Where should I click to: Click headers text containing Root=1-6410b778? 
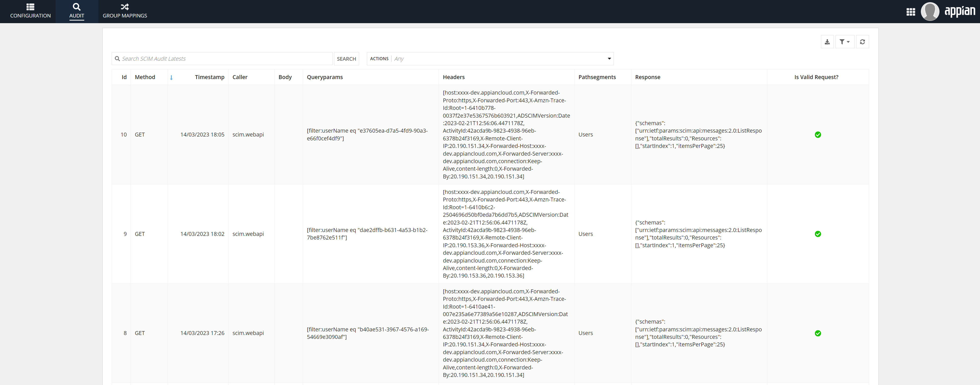506,135
